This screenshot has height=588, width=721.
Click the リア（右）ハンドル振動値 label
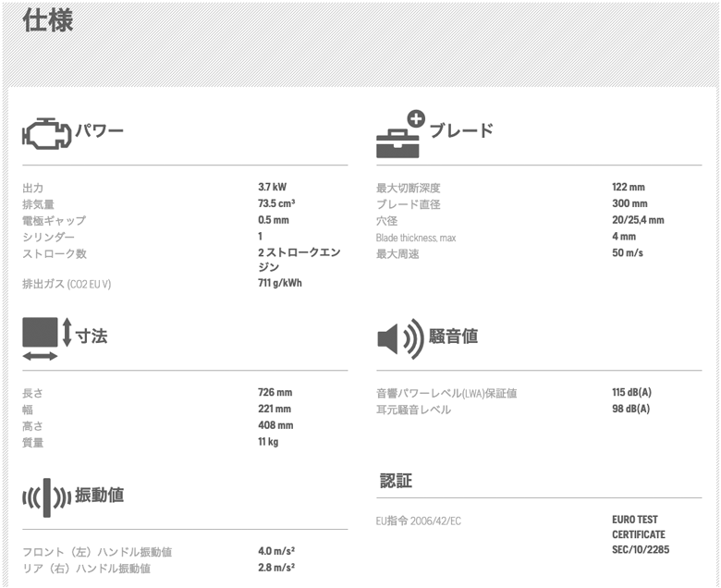[87, 569]
